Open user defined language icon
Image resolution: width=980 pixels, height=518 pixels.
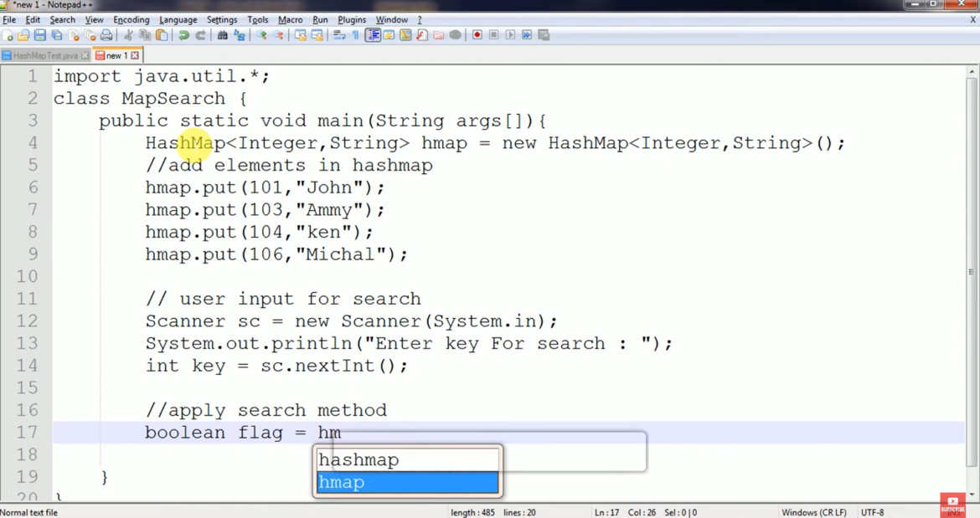[x=389, y=35]
